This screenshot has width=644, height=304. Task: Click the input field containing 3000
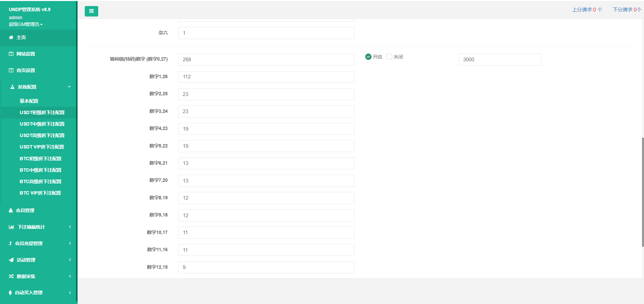pos(500,60)
